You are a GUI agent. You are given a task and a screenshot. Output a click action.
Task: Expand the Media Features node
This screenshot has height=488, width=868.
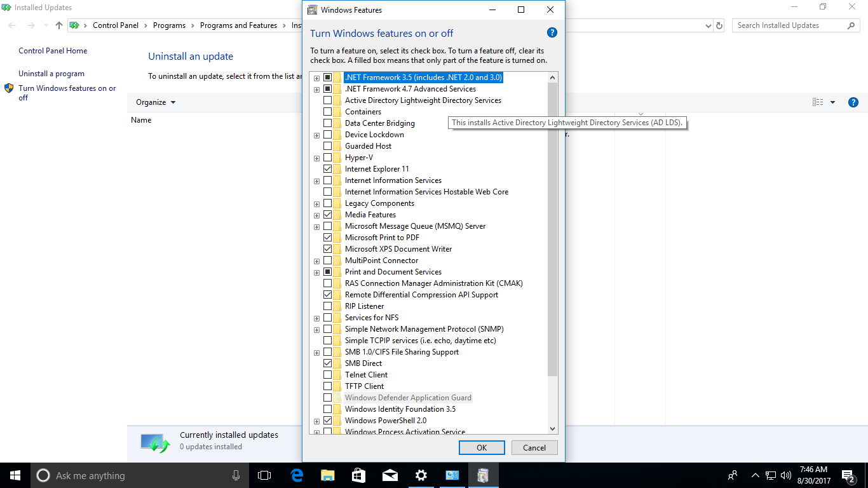[316, 215]
